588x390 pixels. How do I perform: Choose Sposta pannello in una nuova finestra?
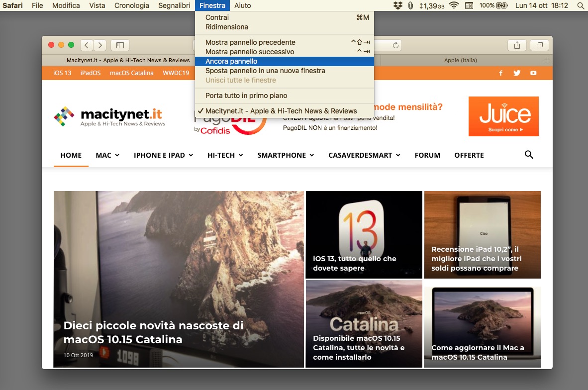point(284,71)
